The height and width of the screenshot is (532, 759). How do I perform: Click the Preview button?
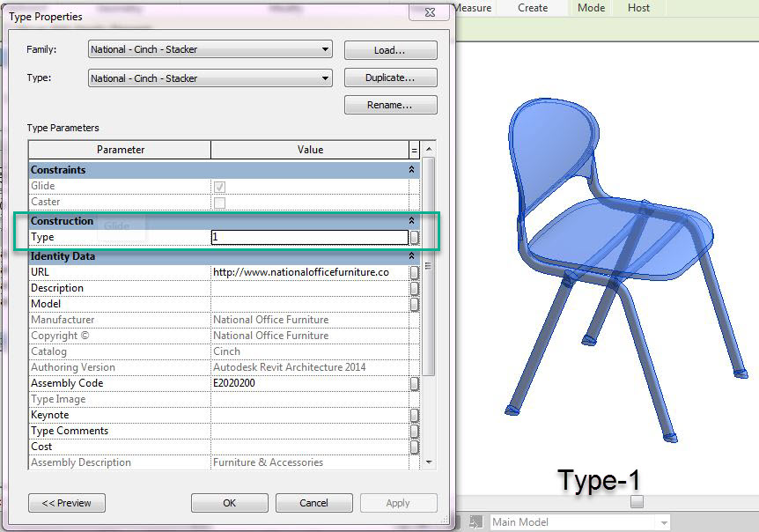[66, 502]
